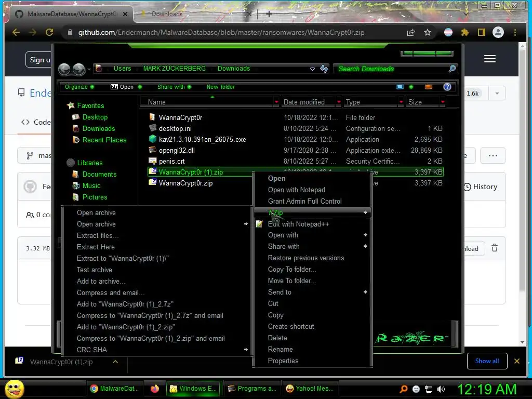Screen dimensions: 532x399
Task: Open the Explorer help question mark icon
Action: [447, 87]
